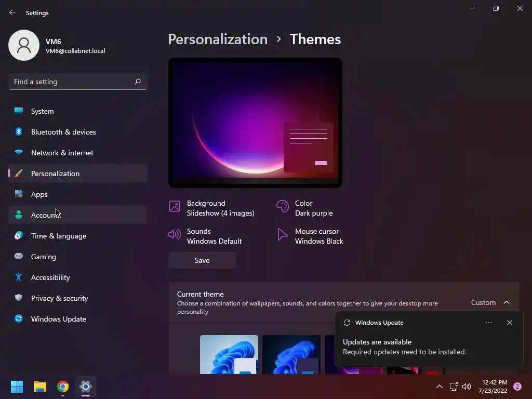This screenshot has height=399, width=532.
Task: Click the Gaming controller icon
Action: (x=19, y=256)
